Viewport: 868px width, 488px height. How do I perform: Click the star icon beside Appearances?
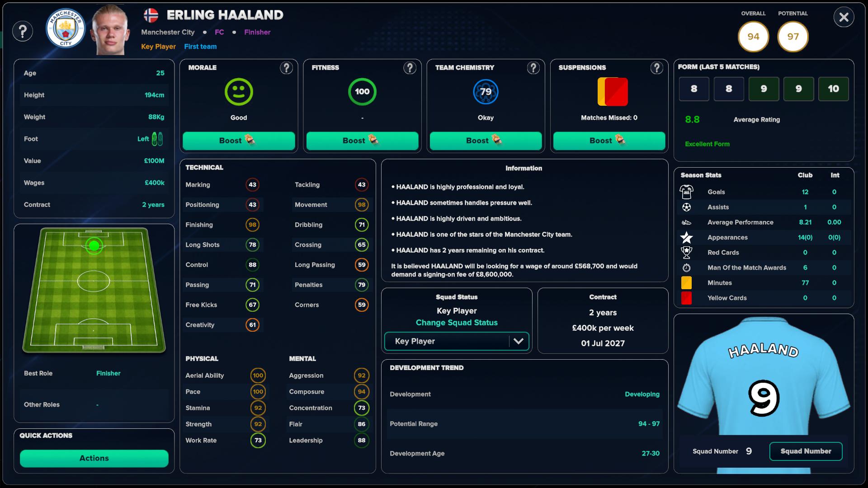pyautogui.click(x=686, y=237)
